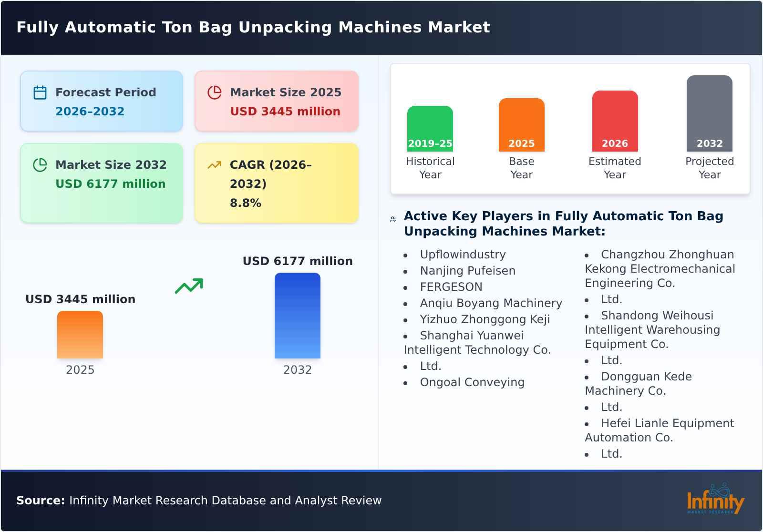Click 'Shandong Weihousi Intelligent Warehousing' entry
763x532 pixels.
(x=652, y=330)
